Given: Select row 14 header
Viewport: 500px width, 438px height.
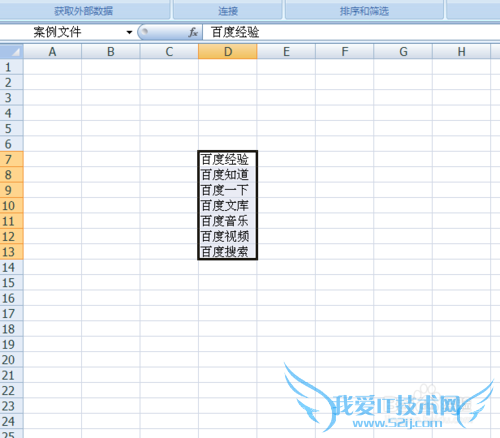Looking at the screenshot, I should 12,267.
